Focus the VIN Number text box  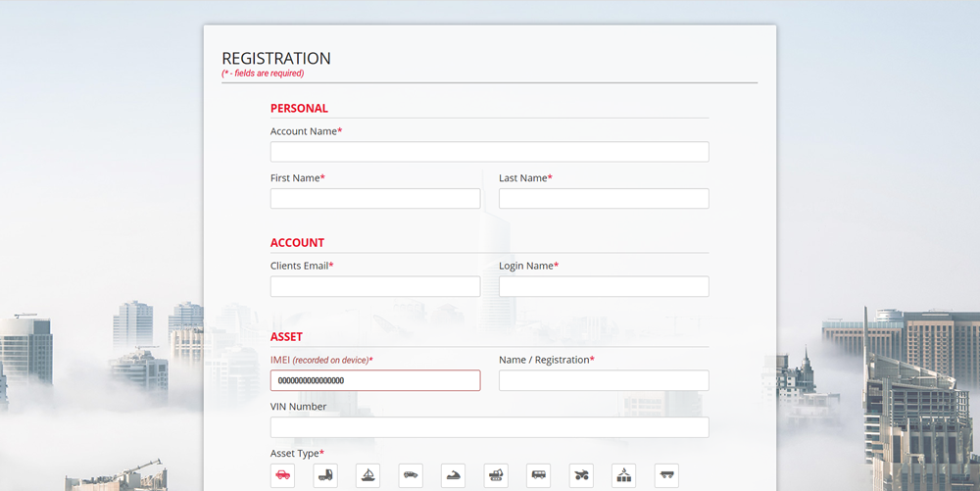click(489, 427)
